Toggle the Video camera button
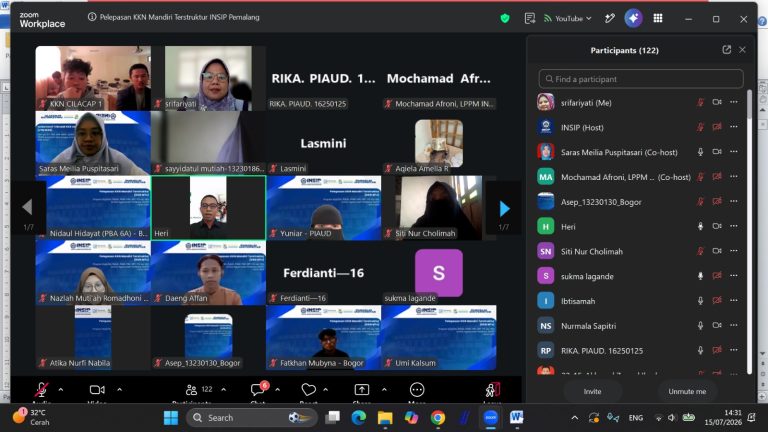 pyautogui.click(x=97, y=390)
